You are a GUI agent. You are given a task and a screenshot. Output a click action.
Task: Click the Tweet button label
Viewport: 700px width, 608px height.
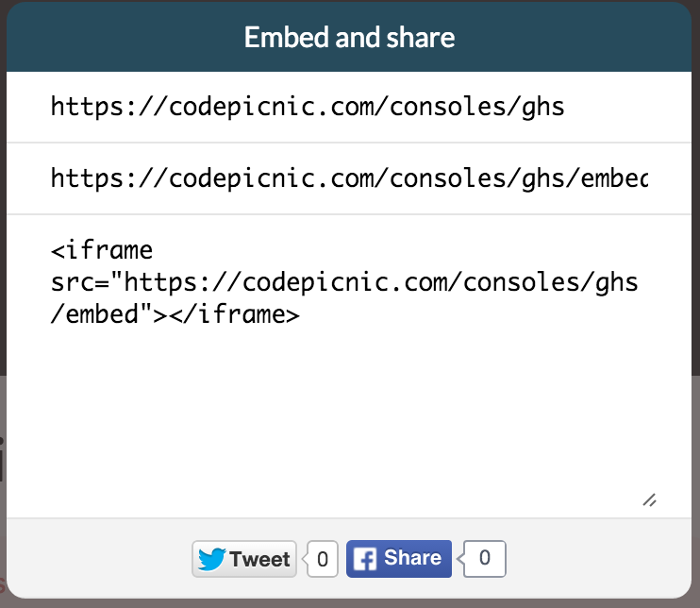[259, 559]
